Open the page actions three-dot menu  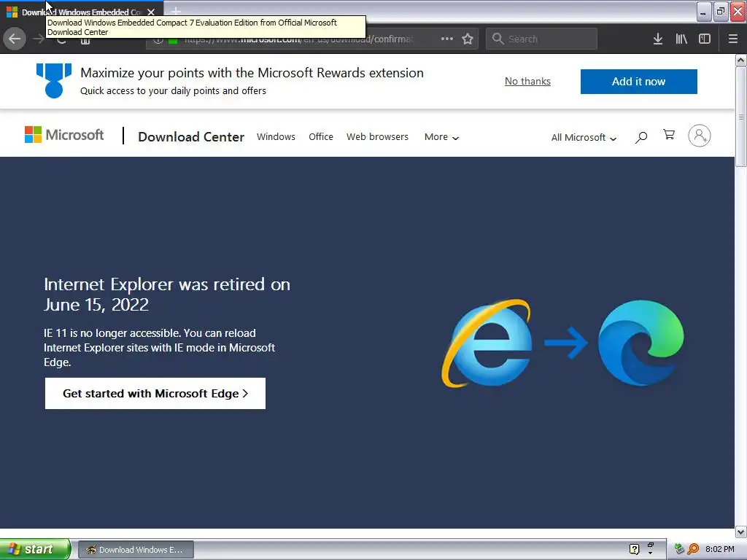(x=447, y=39)
